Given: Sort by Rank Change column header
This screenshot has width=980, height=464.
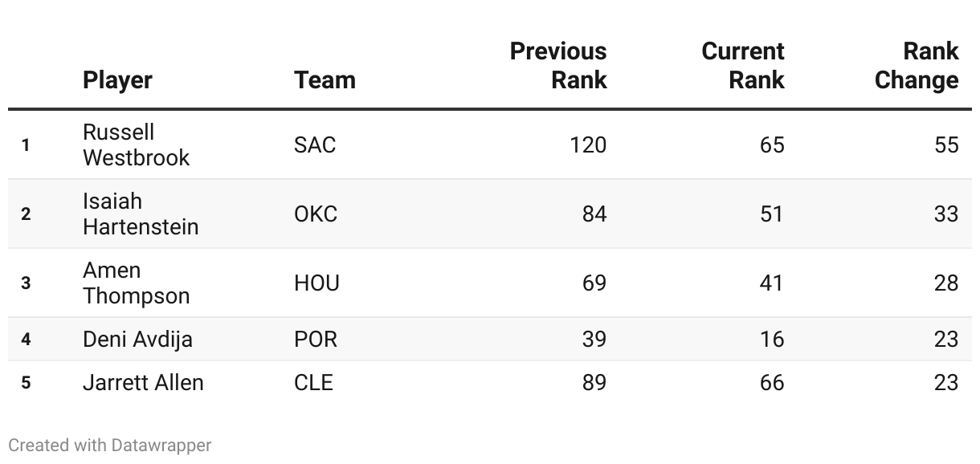Looking at the screenshot, I should (917, 65).
